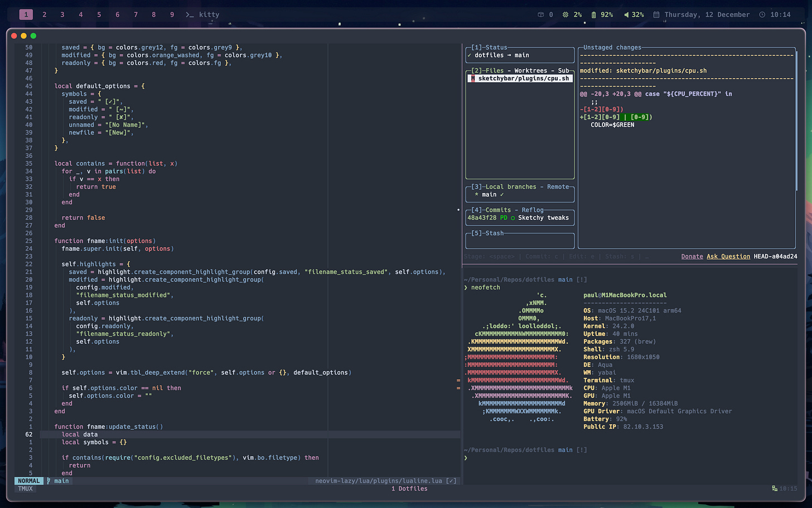This screenshot has height=508, width=812.
Task: Select the main branch in Local branches
Action: tap(489, 195)
